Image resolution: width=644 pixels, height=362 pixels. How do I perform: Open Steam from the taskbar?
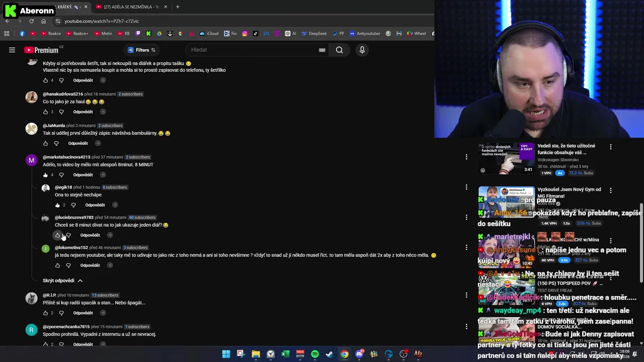329,354
